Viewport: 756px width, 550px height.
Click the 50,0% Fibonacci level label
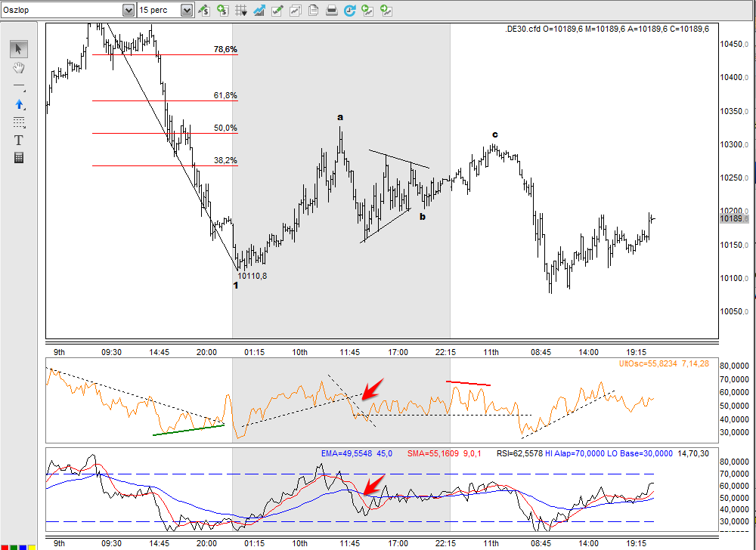click(225, 128)
